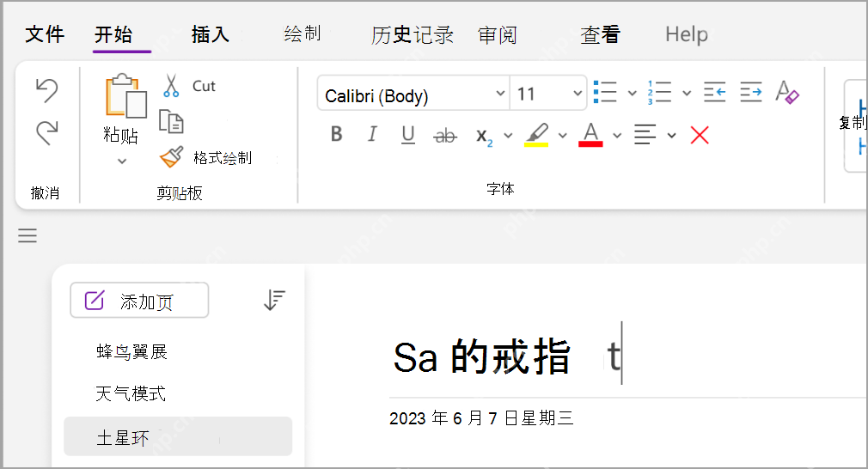Open the 查看 View tab
Image resolution: width=868 pixels, height=469 pixels.
point(600,35)
